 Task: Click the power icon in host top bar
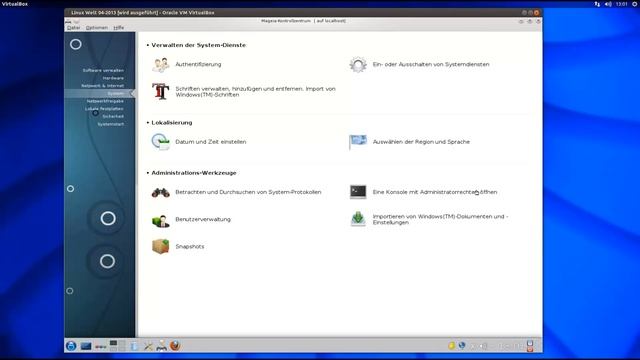(x=635, y=4)
